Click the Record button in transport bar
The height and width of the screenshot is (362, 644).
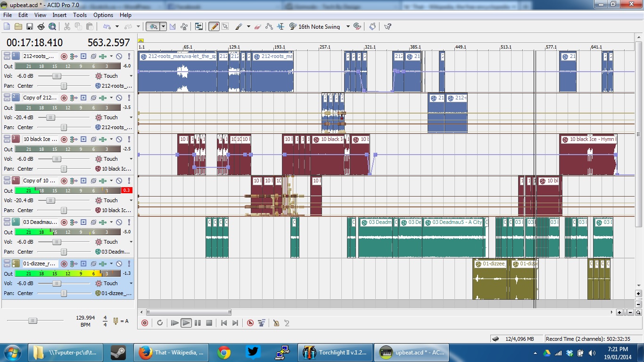[x=145, y=323]
